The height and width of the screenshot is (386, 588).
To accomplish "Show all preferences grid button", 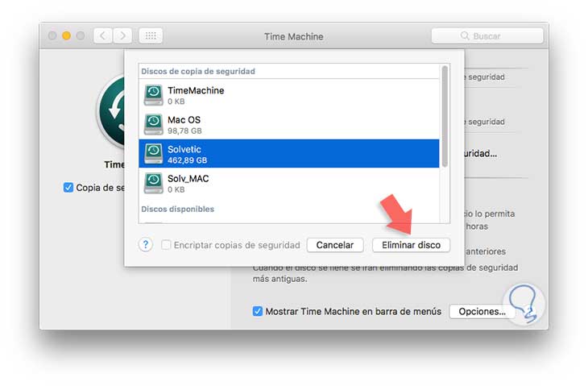I will (x=151, y=36).
